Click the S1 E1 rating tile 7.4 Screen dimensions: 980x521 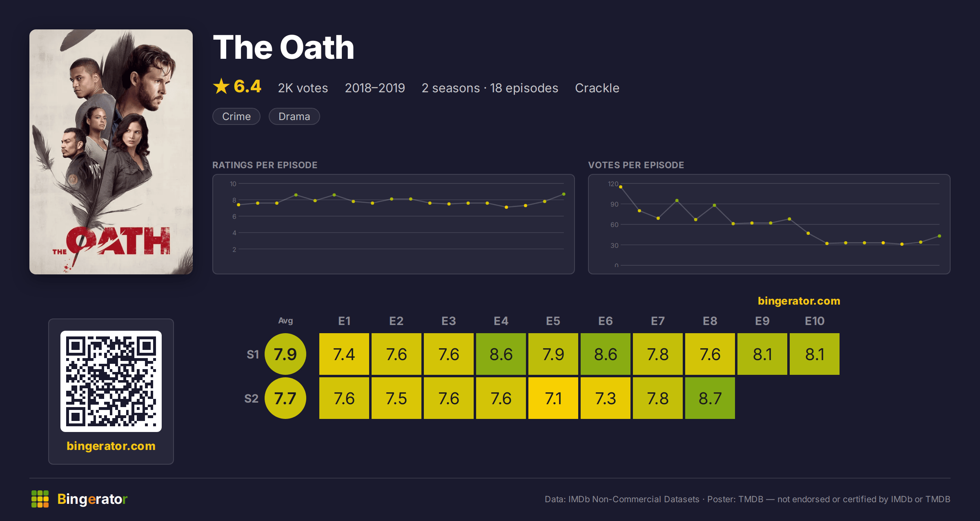point(344,354)
